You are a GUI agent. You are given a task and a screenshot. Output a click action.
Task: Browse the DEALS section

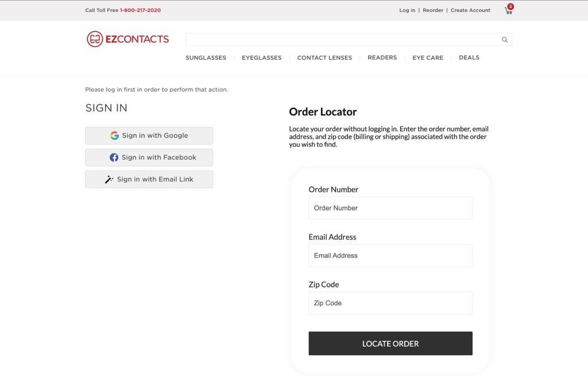coord(469,57)
